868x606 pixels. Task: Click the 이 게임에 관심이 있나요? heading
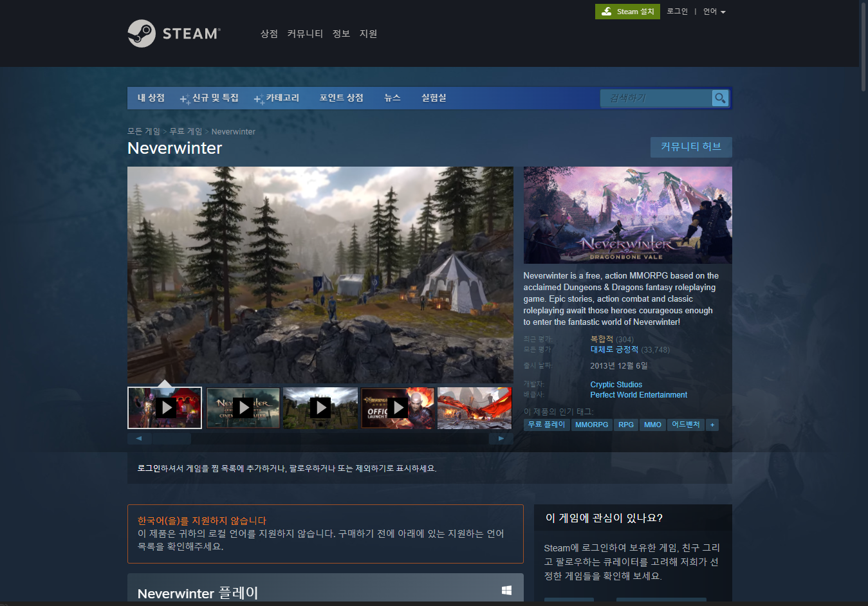[604, 518]
